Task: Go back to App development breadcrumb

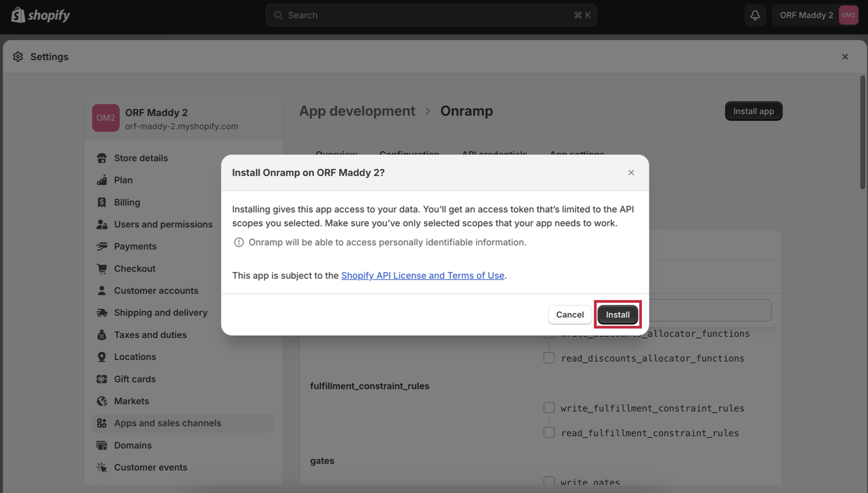Action: point(357,111)
